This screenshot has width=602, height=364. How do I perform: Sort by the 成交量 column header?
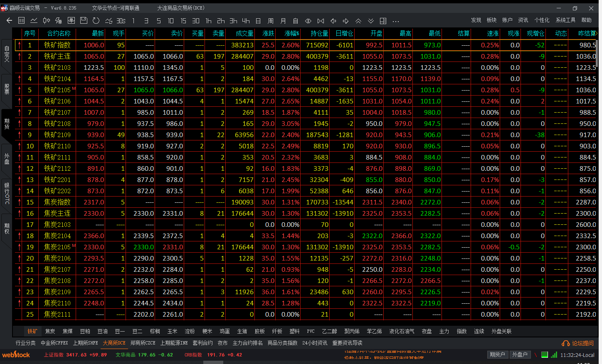click(x=244, y=33)
